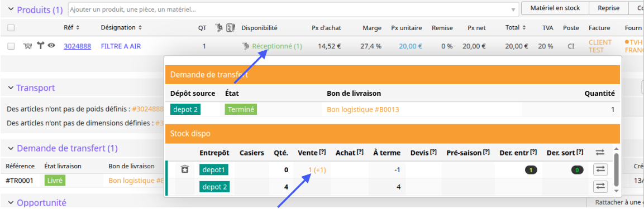Collapse the Produits (1) section
This screenshot has width=644, height=209.
click(x=11, y=9)
